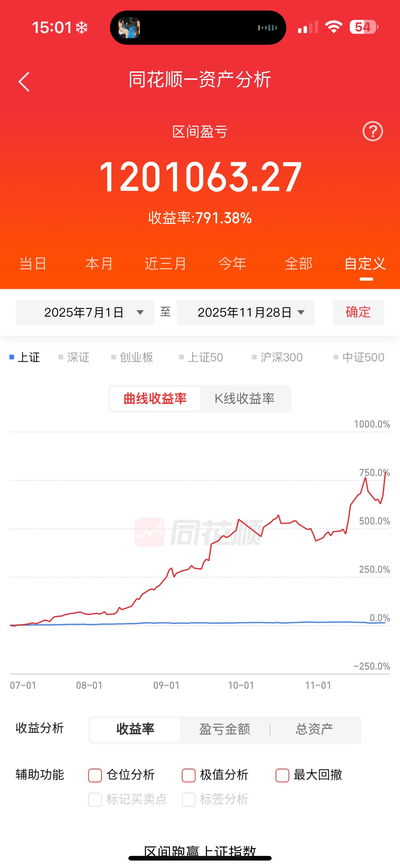The height and width of the screenshot is (868, 400).
Task: Open the question mark help icon
Action: [372, 131]
